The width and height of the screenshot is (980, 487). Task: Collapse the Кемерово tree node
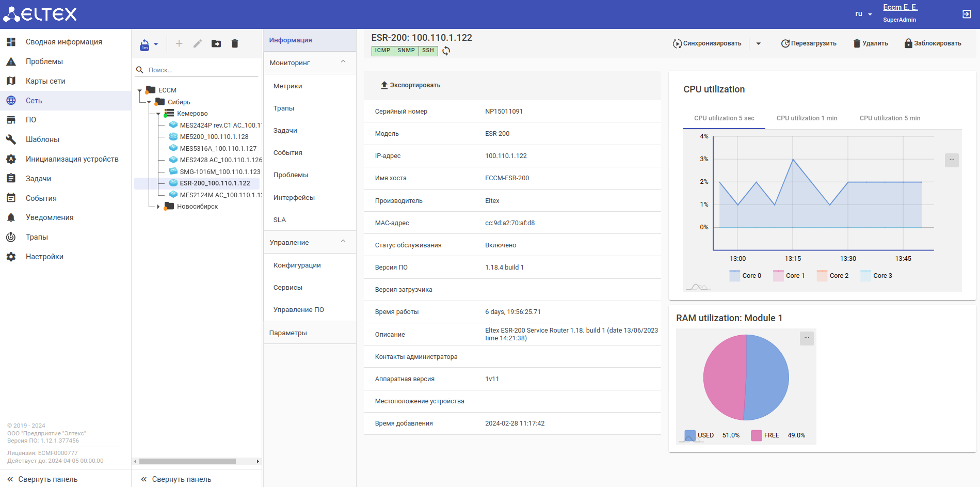pyautogui.click(x=158, y=114)
